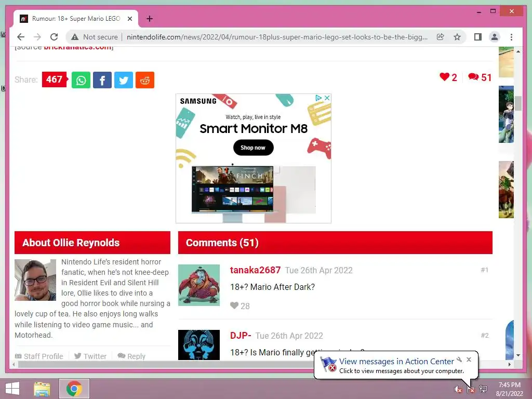Like the article with the red heart icon
532x399 pixels.
tap(444, 77)
